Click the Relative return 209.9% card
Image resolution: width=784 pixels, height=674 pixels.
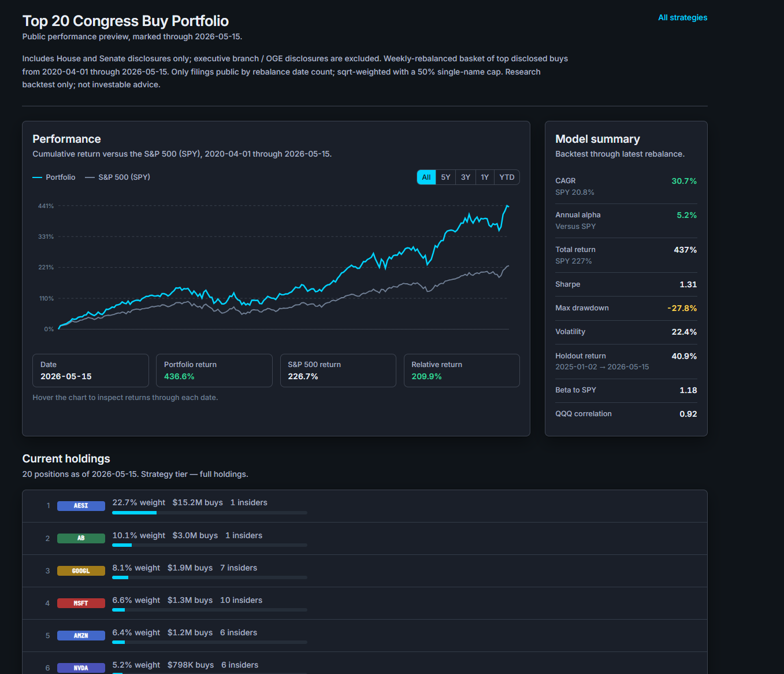(x=462, y=371)
